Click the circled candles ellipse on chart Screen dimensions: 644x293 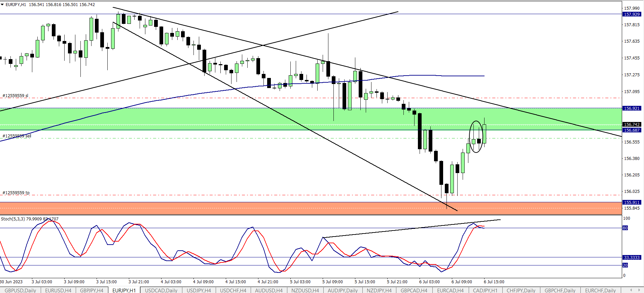pos(476,137)
